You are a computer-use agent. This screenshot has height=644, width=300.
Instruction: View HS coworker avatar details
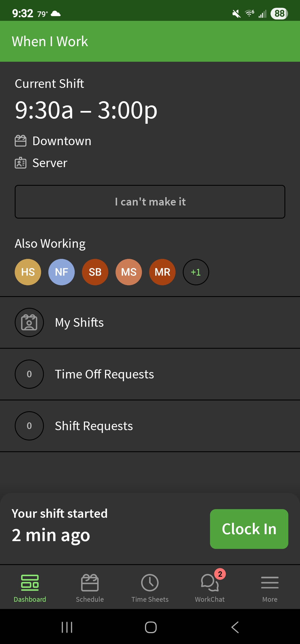pos(28,272)
